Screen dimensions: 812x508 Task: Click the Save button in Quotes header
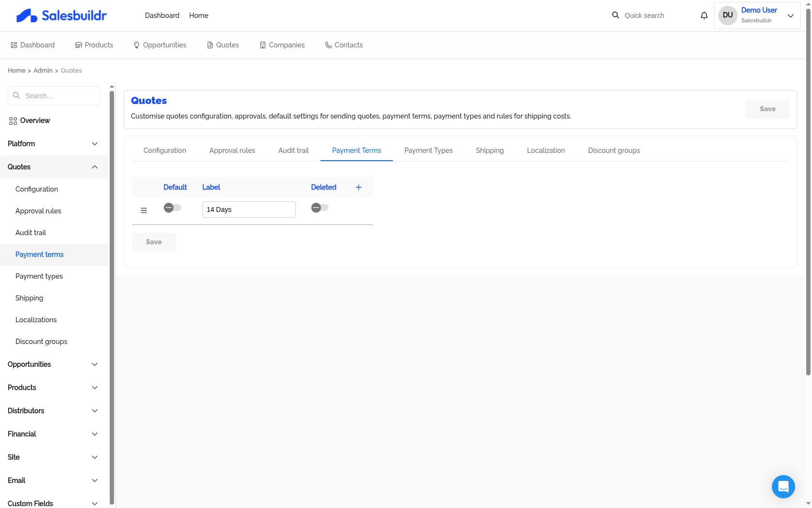tap(768, 109)
